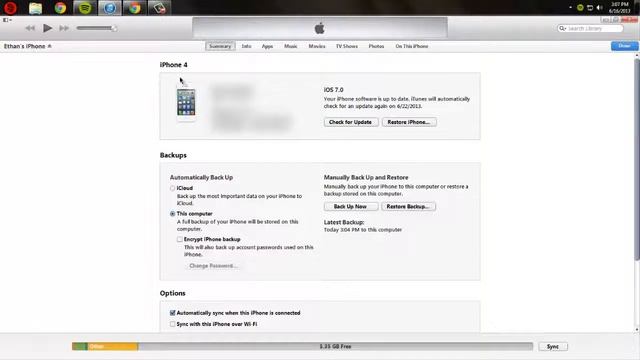Open the iTunes menu dropdown icon
The height and width of the screenshot is (360, 640).
[7, 20]
